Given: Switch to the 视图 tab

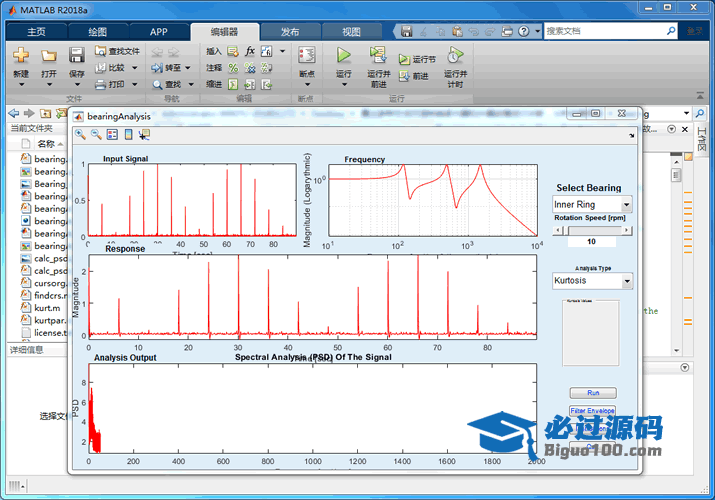Looking at the screenshot, I should click(x=352, y=32).
